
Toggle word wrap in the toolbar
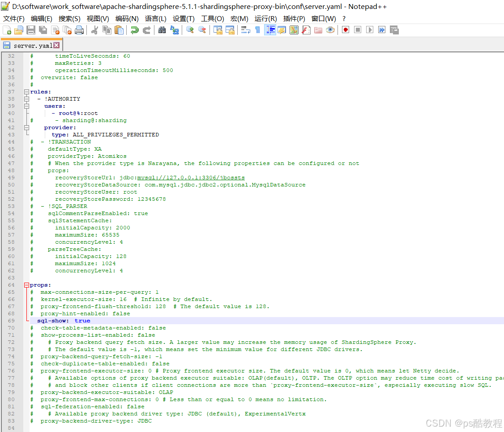pos(245,30)
